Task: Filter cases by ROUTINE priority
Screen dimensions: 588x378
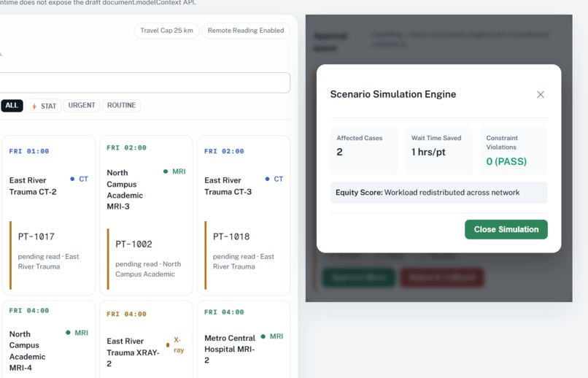Action: click(x=122, y=105)
